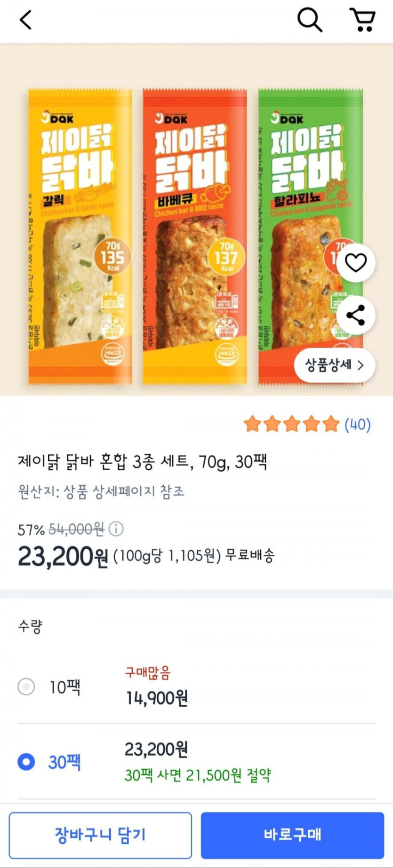
Task: Select the 10팩 radio option
Action: (26, 687)
